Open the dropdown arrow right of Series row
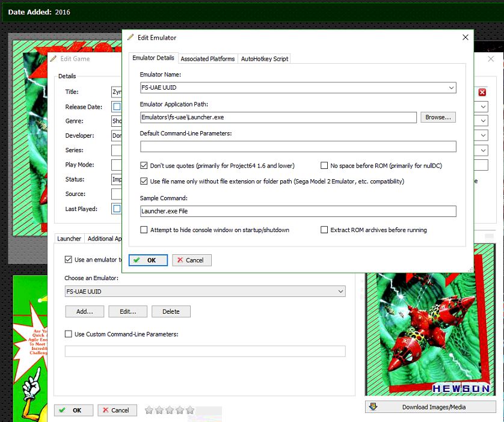The image size is (504, 422). point(483,150)
